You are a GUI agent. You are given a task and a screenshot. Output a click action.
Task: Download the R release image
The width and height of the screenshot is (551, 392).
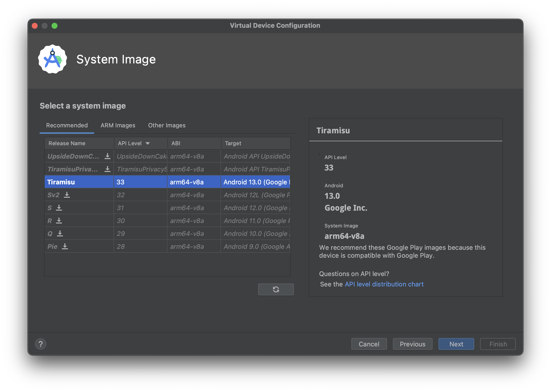(59, 221)
